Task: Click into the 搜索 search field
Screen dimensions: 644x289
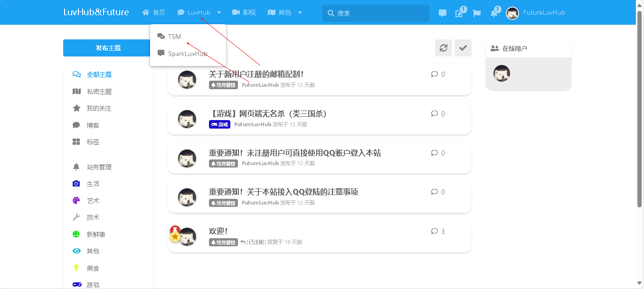Action: [x=380, y=13]
